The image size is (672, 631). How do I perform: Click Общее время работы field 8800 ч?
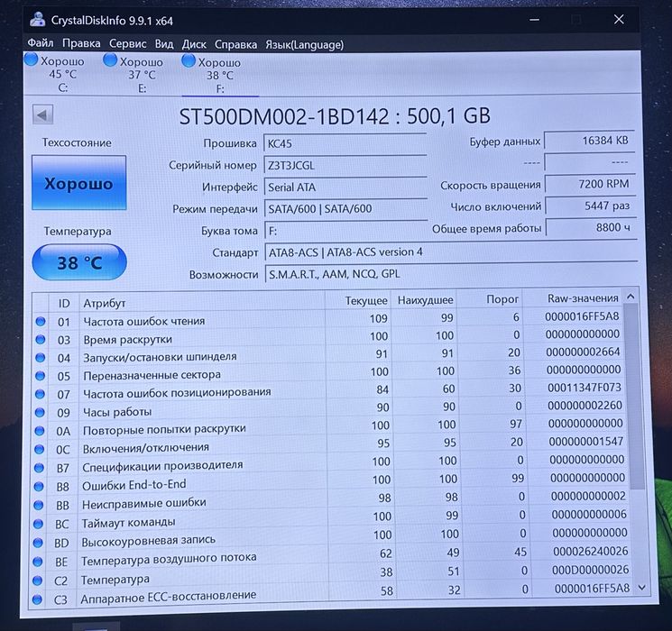click(591, 227)
